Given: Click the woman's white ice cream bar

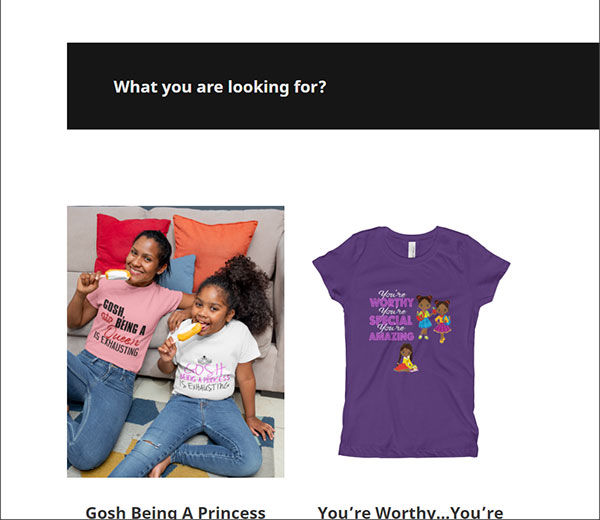Looking at the screenshot, I should (117, 274).
